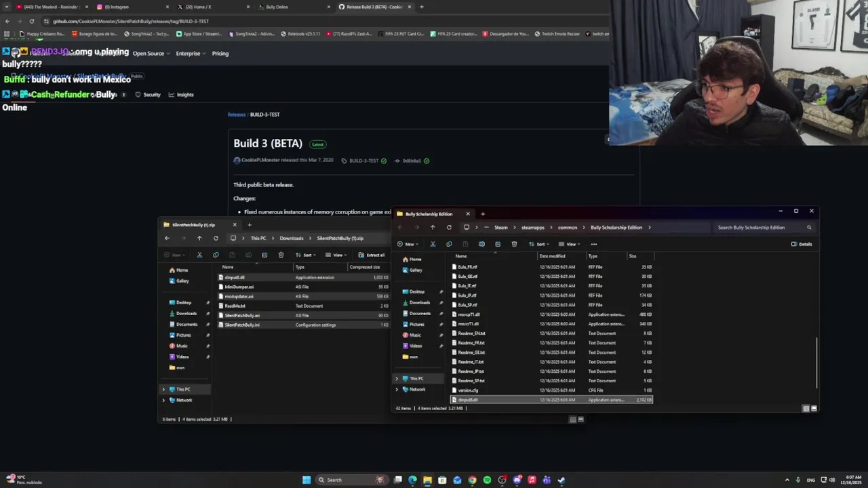Switch to details view icon in Bully window status bar
This screenshot has width=868, height=488.
tap(806, 409)
